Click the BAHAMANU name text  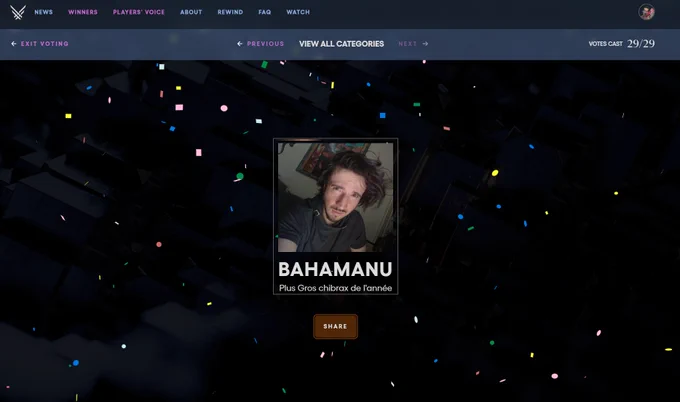tap(335, 269)
